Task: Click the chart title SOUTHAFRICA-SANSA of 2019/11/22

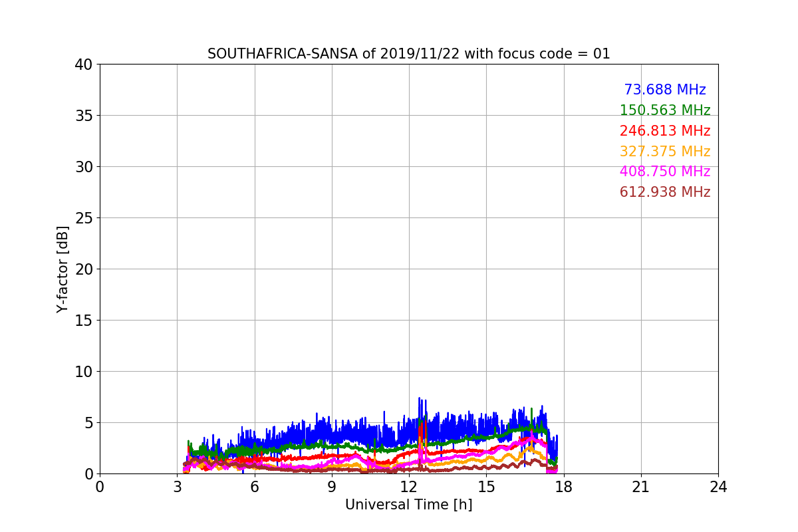Action: pyautogui.click(x=409, y=54)
